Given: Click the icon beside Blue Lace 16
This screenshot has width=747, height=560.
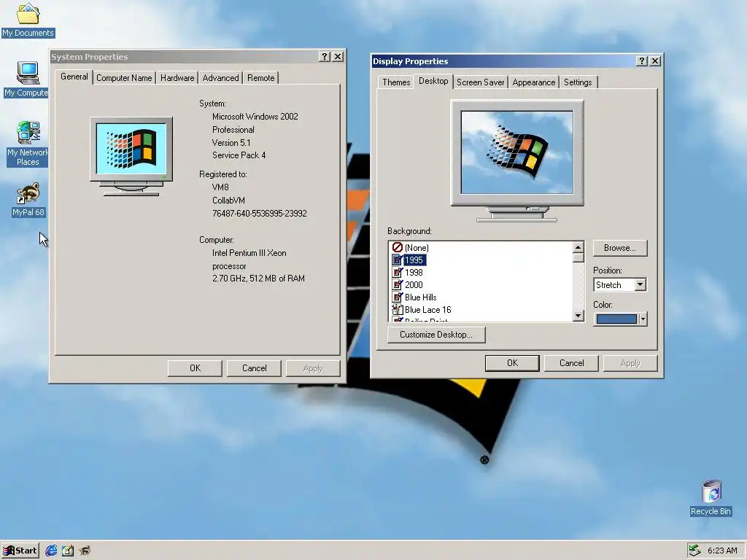Looking at the screenshot, I should tap(398, 309).
